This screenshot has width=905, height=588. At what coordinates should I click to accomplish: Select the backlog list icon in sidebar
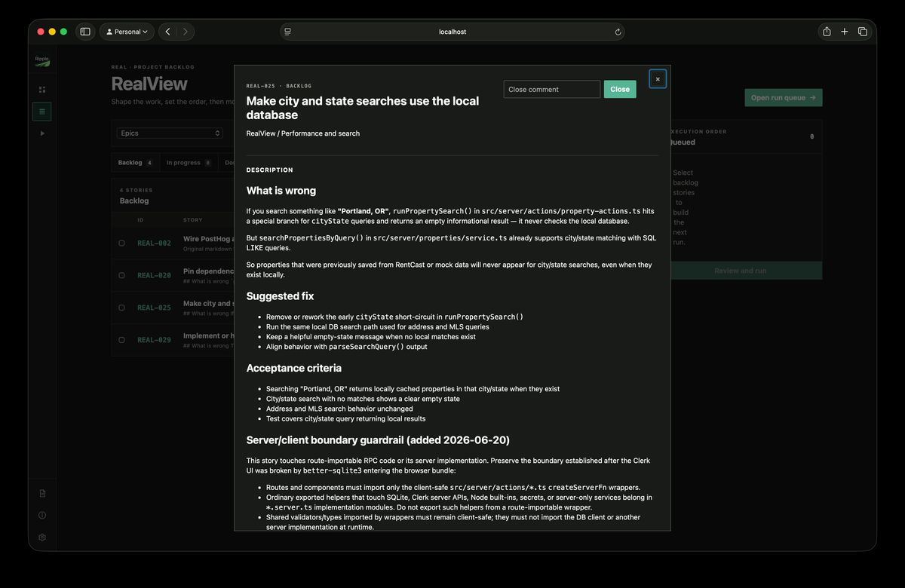(42, 112)
